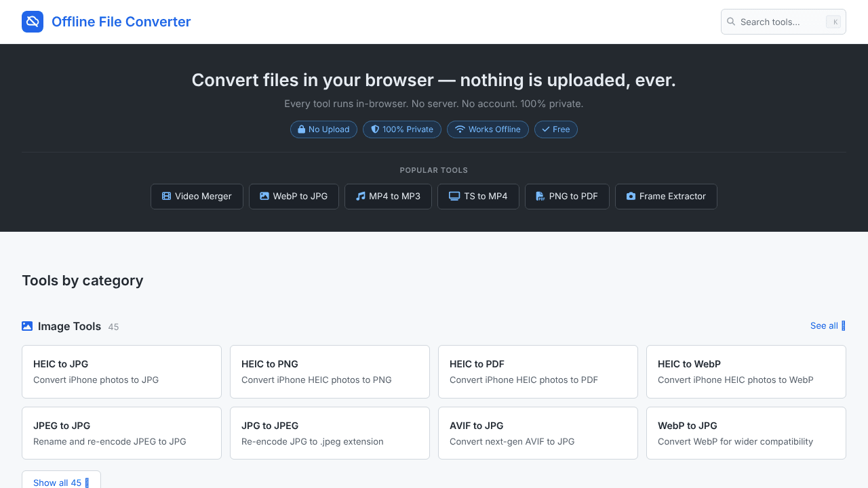Image resolution: width=868 pixels, height=488 pixels.
Task: Open the Video Merger popular tool
Action: (197, 197)
